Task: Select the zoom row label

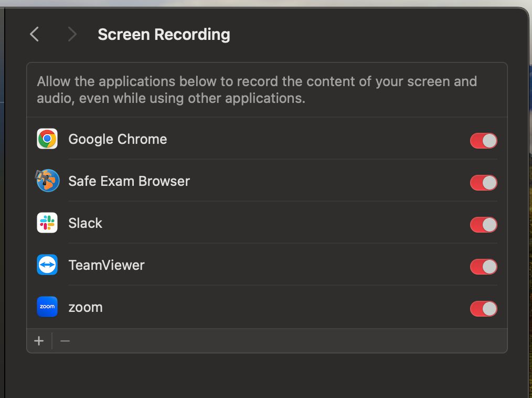Action: (x=86, y=308)
